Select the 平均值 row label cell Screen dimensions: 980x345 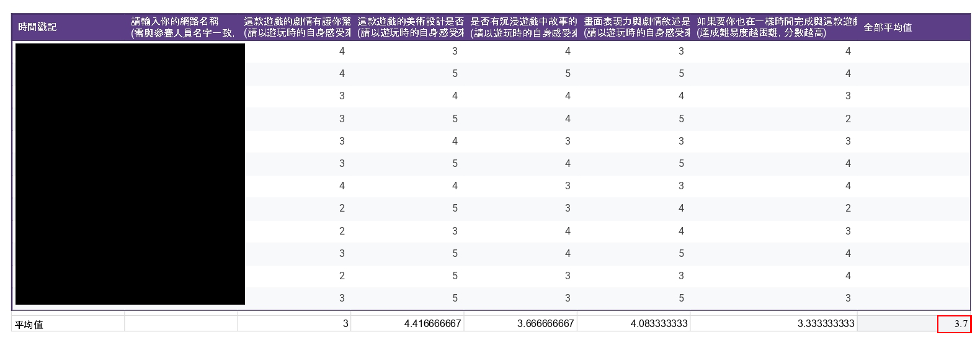click(x=68, y=324)
